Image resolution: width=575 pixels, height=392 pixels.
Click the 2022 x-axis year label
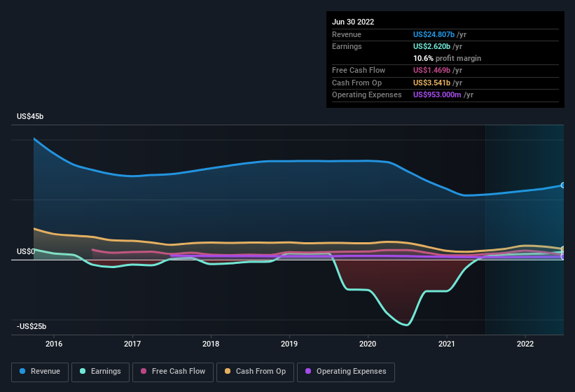[525, 344]
